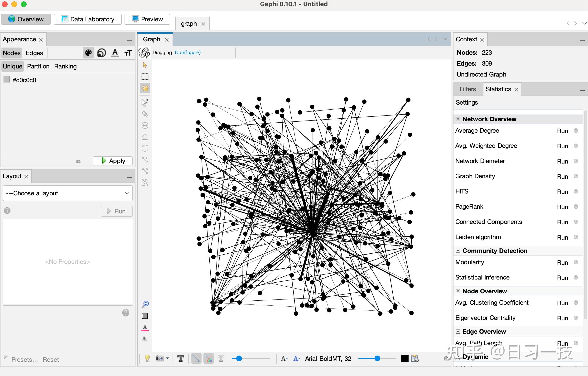This screenshot has height=376, width=588.
Task: Toggle show edges button
Action: (196, 358)
